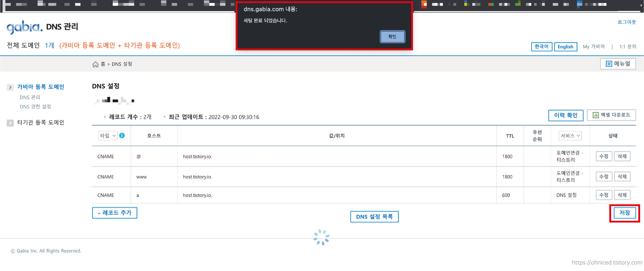
Task: Open DNS 관리 in the sidebar
Action: point(30,97)
